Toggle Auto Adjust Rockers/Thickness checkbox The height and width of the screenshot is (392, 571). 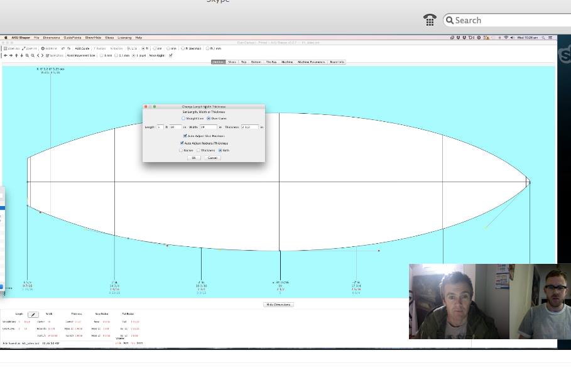pos(182,143)
